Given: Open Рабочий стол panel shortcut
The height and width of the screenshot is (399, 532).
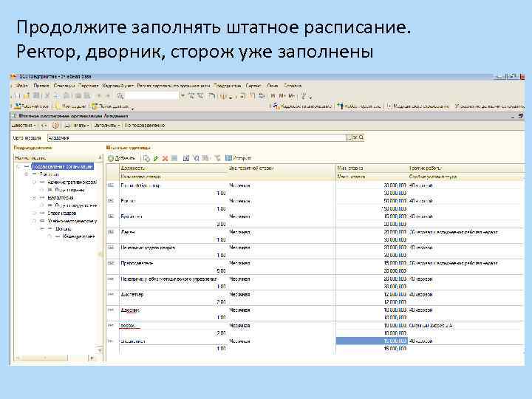Looking at the screenshot, I should click(x=32, y=106).
